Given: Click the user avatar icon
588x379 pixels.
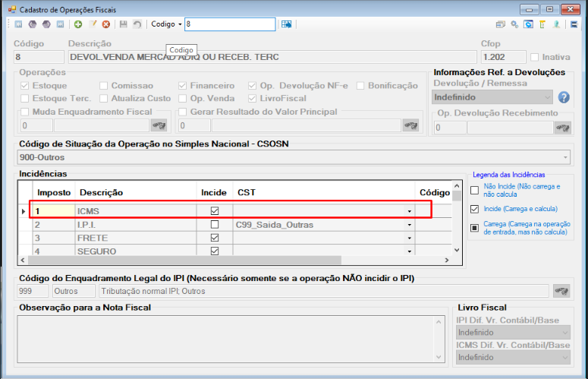Looking at the screenshot, I should pos(556,24).
